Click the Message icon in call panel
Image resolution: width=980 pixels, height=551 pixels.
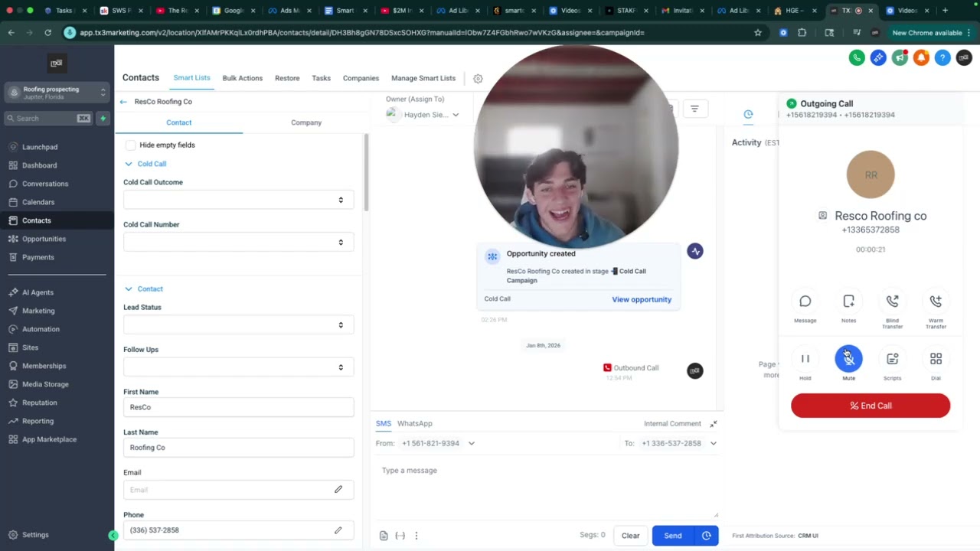805,302
